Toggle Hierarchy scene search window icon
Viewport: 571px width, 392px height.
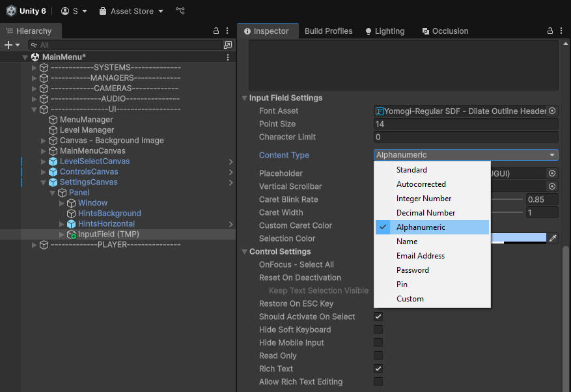228,45
